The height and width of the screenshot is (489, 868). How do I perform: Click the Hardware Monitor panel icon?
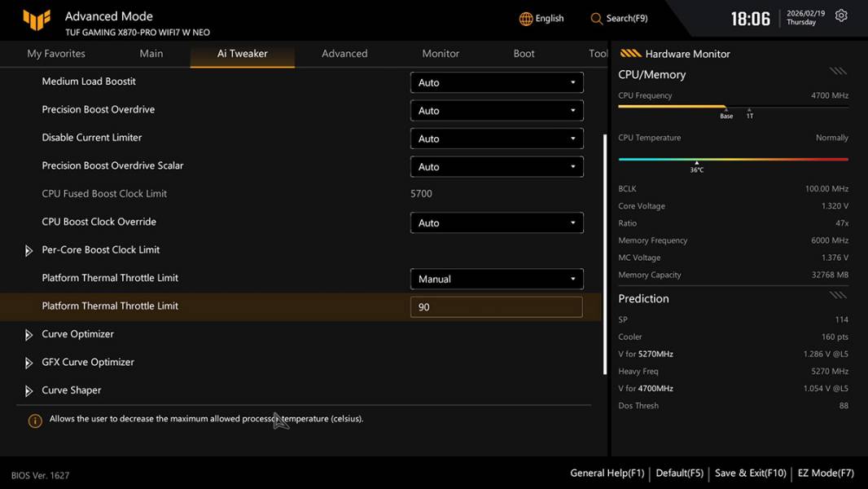630,54
